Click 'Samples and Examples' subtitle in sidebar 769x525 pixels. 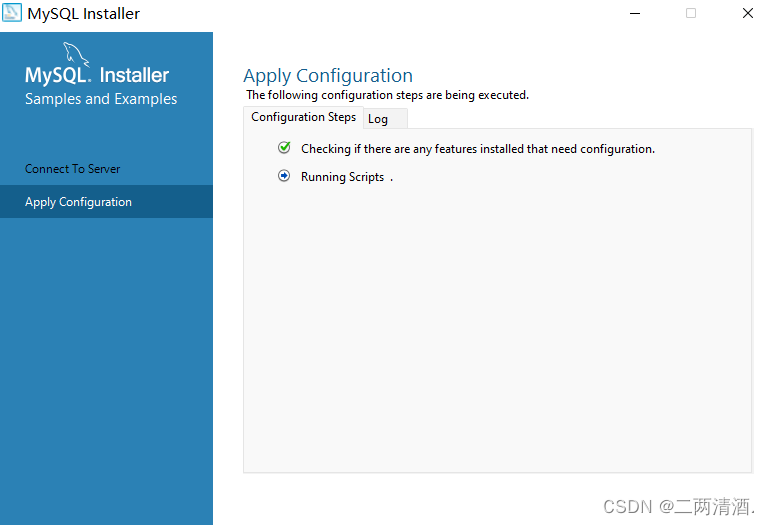(x=101, y=99)
